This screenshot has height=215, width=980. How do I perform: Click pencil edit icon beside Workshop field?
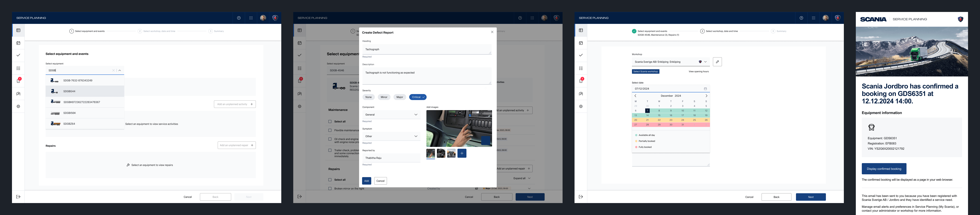pyautogui.click(x=717, y=62)
